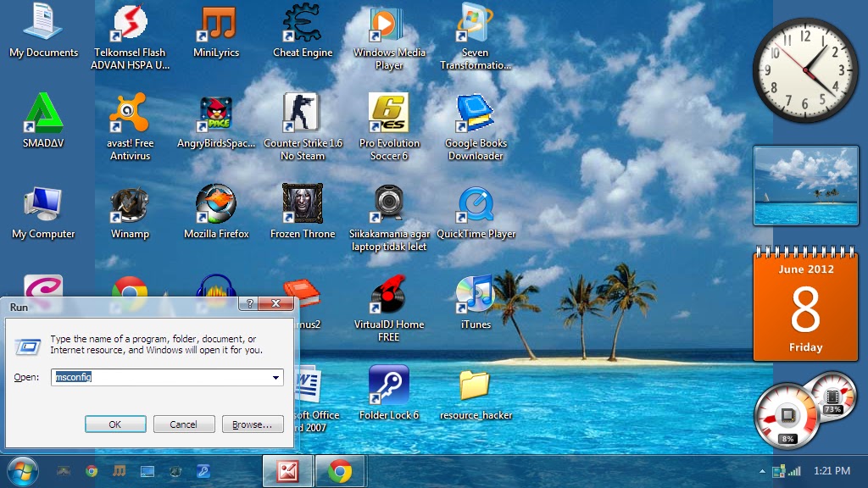The image size is (868, 488).
Task: Click the analog clock gadget
Action: point(805,70)
